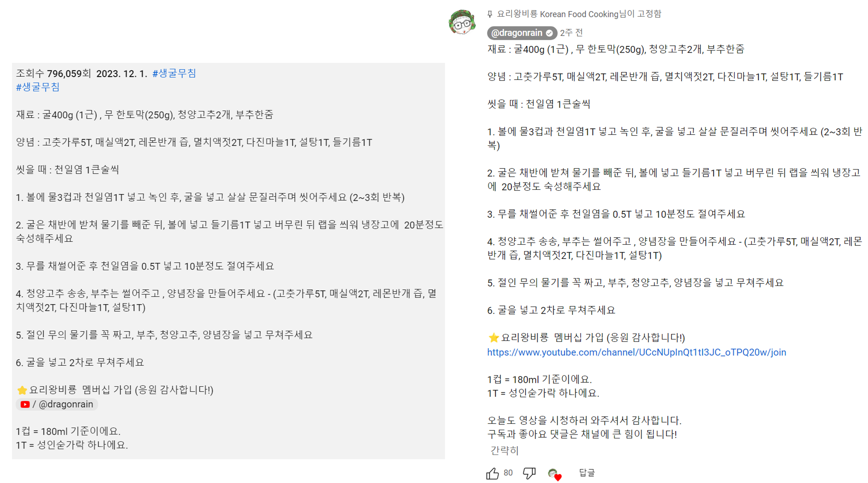Click the red YouTube icon in description
The width and height of the screenshot is (868, 483).
pos(25,404)
